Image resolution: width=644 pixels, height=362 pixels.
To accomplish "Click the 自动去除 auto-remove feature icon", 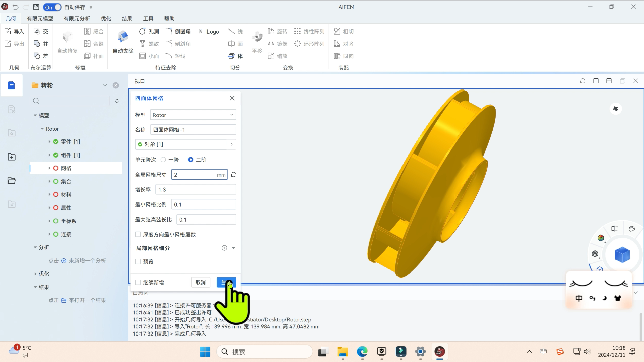I will (123, 37).
